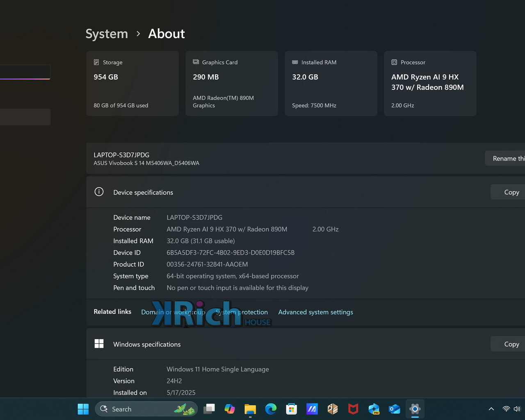
Task: Open File Explorer from the taskbar
Action: coord(250,409)
